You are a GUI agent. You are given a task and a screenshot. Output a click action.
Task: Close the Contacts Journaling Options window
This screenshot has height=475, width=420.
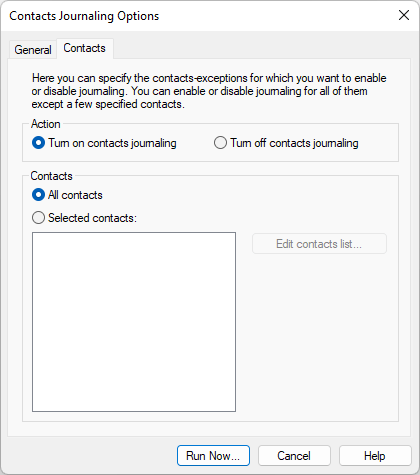pyautogui.click(x=404, y=15)
